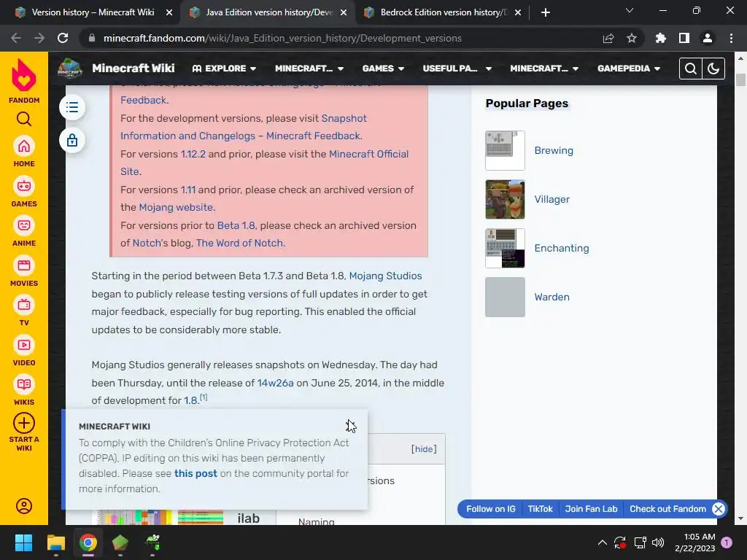
Task: Show hidden system tray icons
Action: point(602,542)
